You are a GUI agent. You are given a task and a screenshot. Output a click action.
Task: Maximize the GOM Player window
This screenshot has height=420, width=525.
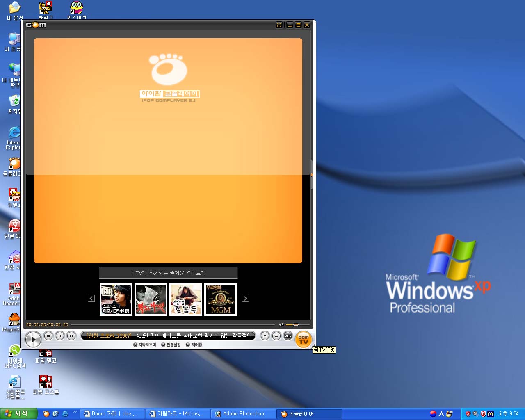pyautogui.click(x=298, y=25)
